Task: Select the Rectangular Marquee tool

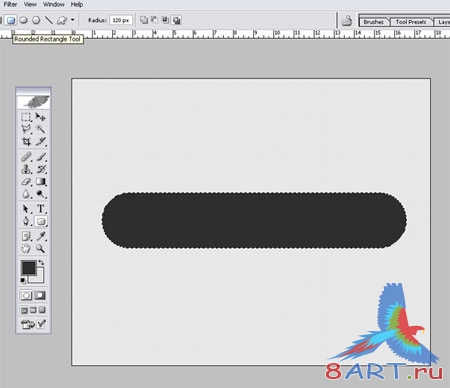Action: pos(26,117)
